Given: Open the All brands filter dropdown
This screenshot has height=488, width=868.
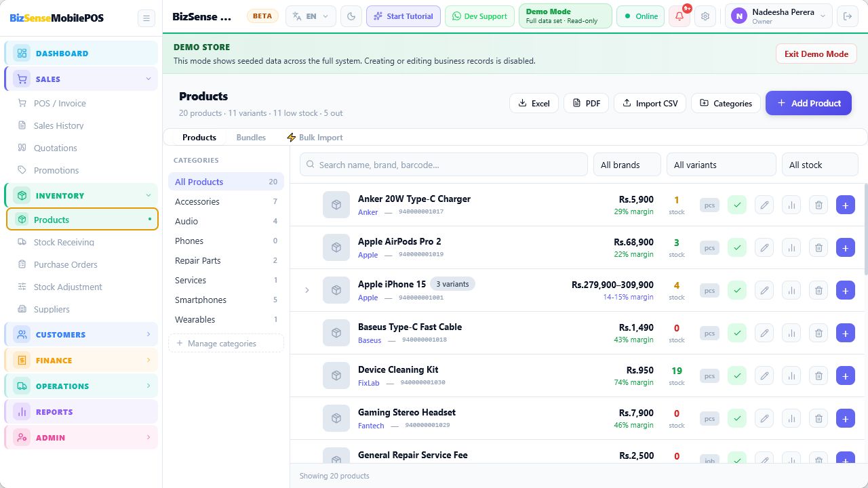Looking at the screenshot, I should click(x=627, y=165).
